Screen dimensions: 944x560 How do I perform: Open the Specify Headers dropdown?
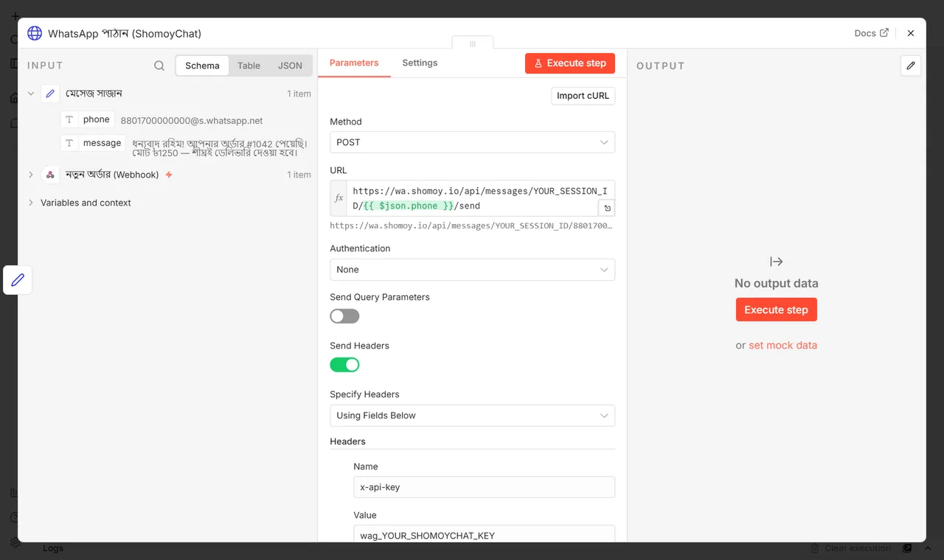click(472, 416)
